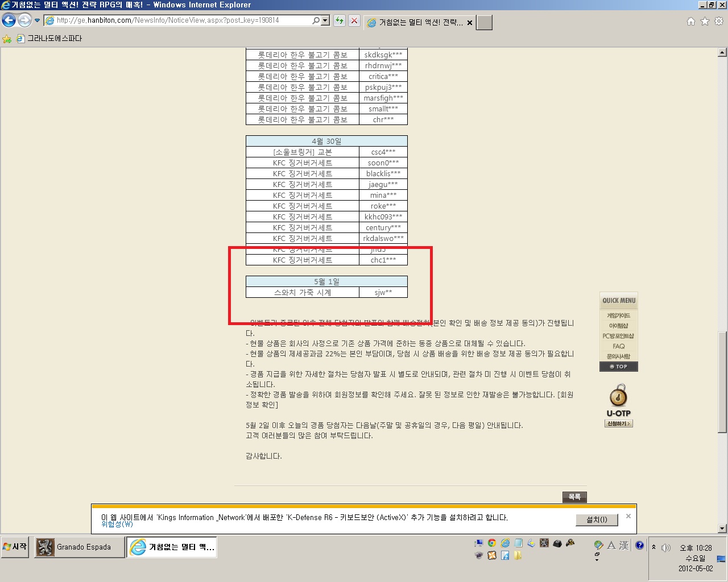Select the Internet Explorer taskbar button
Screen dimensions: 728x582
tap(171, 547)
